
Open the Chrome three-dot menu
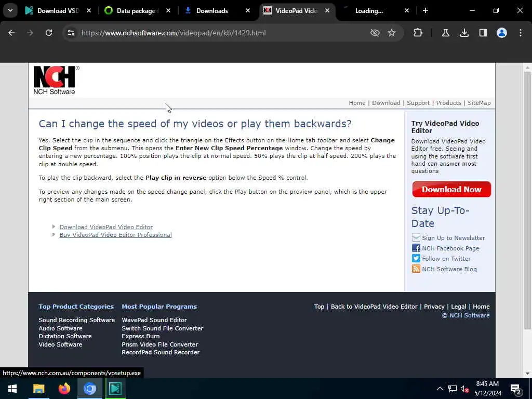coord(521,33)
